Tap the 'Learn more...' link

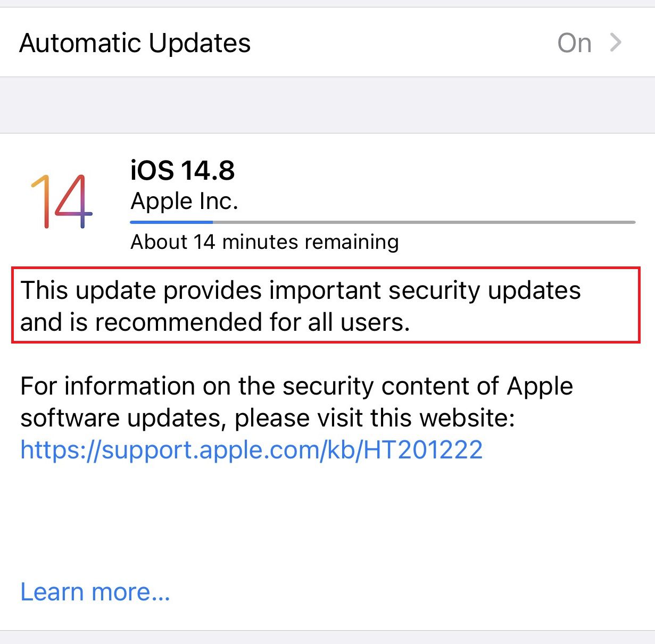(95, 592)
